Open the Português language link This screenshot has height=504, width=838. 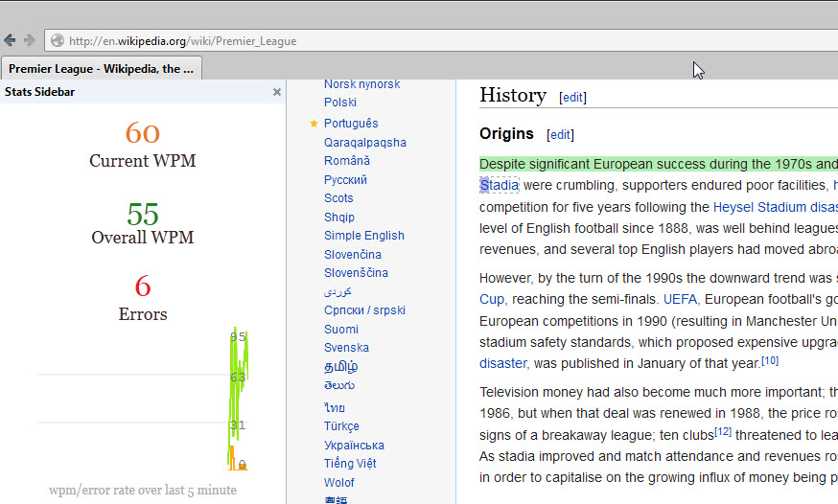coord(351,124)
